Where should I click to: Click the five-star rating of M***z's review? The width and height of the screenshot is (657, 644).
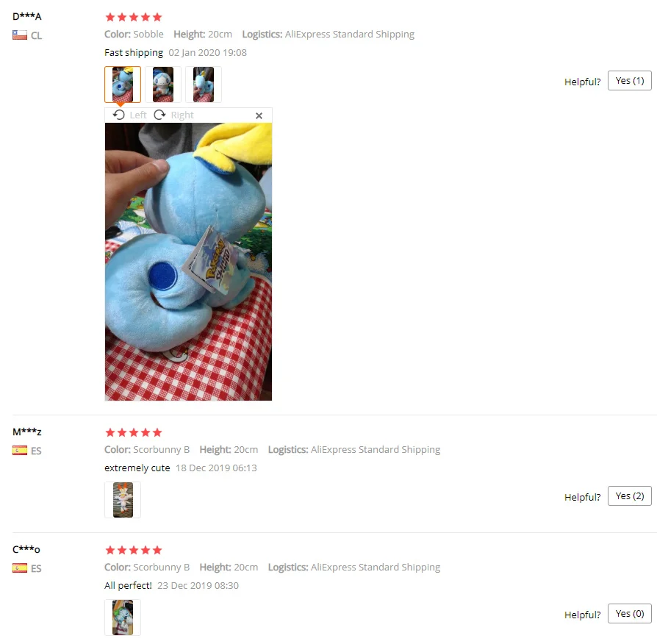(134, 433)
